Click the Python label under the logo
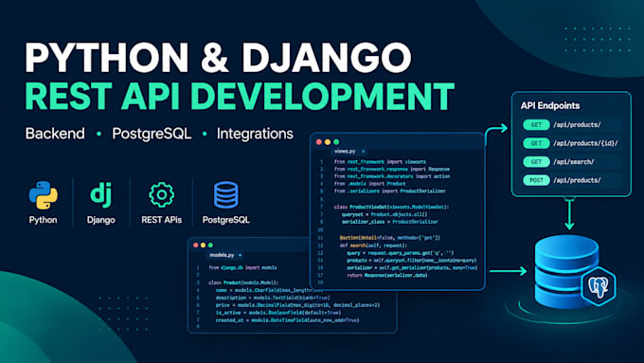This screenshot has height=363, width=644. pos(44,220)
